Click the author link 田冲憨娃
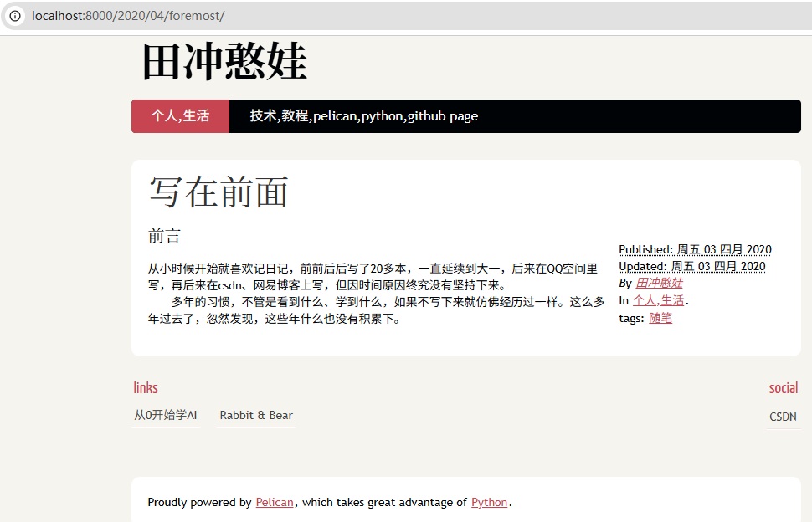The image size is (812, 522). click(x=660, y=284)
